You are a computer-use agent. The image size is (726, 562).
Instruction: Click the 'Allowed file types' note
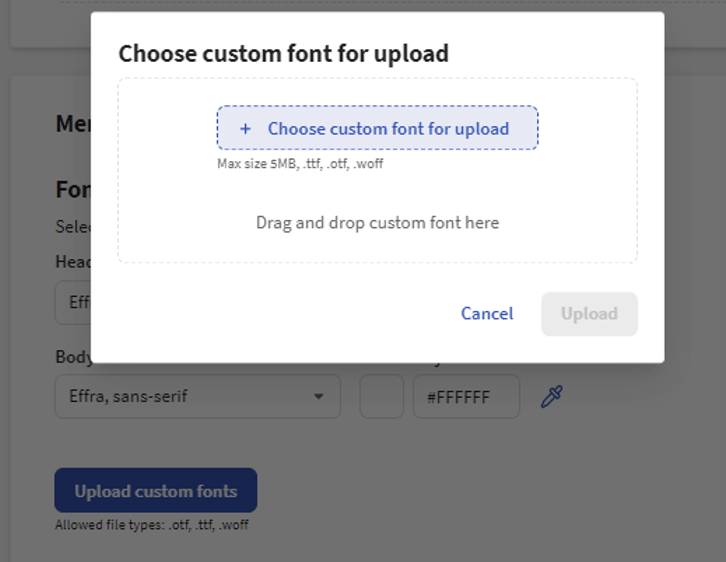151,524
